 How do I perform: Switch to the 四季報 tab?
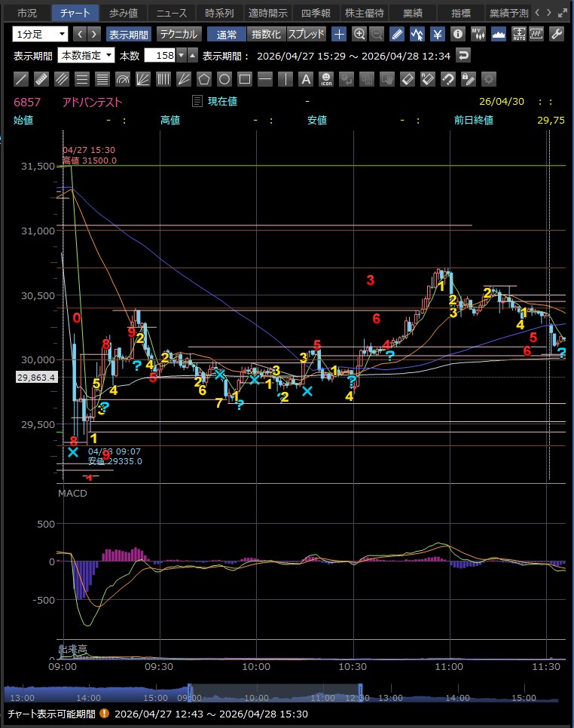[316, 13]
